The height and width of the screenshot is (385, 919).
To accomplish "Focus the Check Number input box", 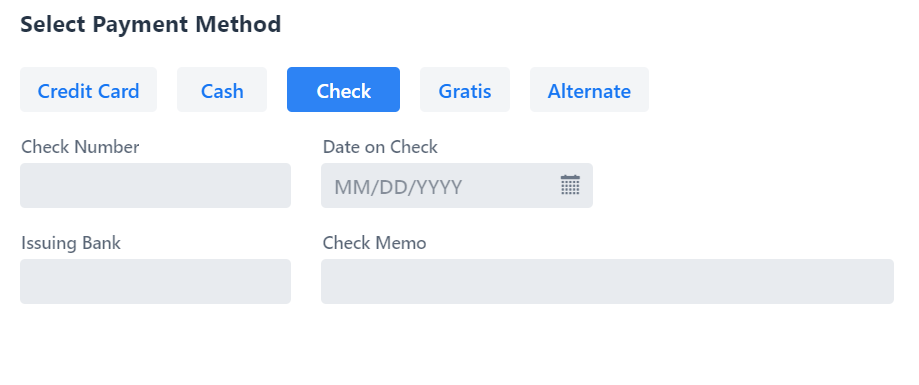I will pos(155,185).
